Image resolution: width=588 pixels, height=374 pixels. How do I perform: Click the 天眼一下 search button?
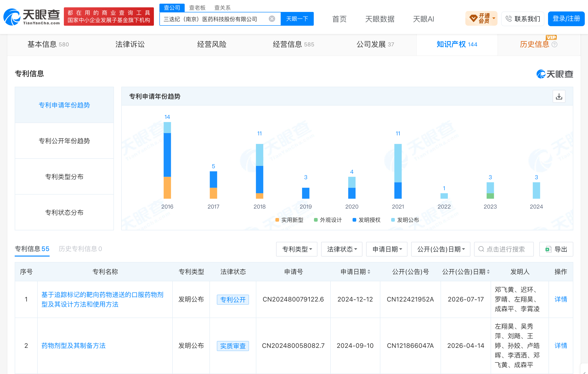[x=297, y=19]
